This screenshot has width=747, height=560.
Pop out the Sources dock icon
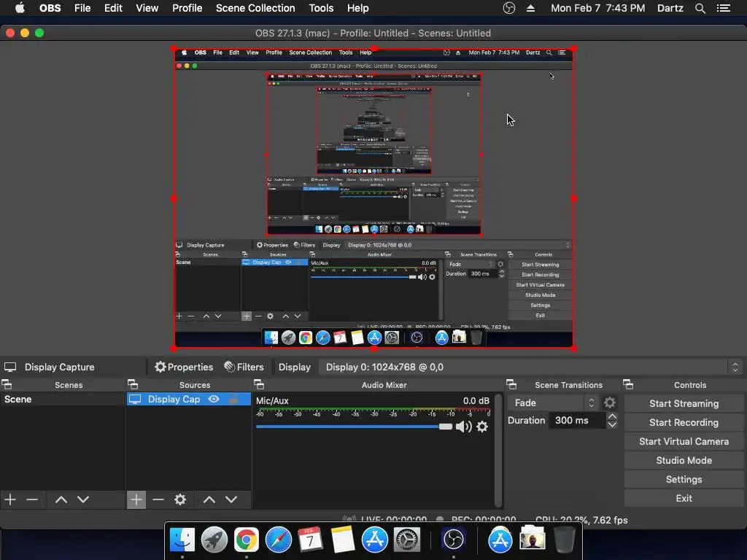pos(133,384)
